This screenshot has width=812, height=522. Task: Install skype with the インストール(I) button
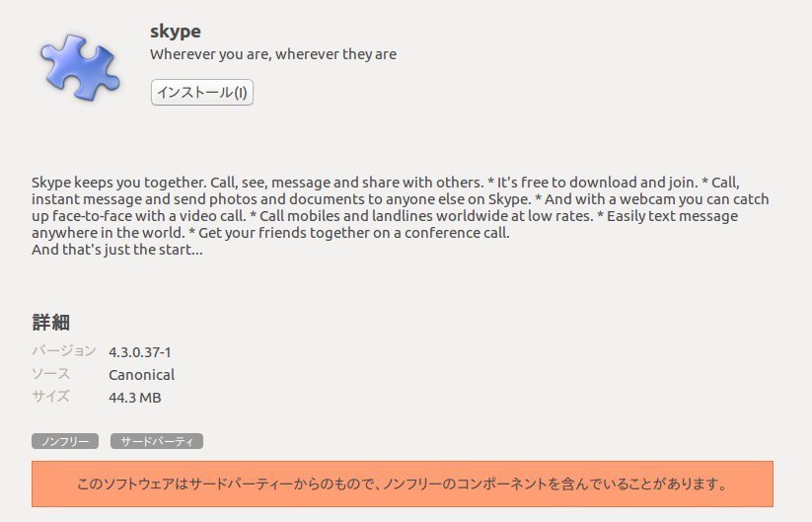[202, 92]
